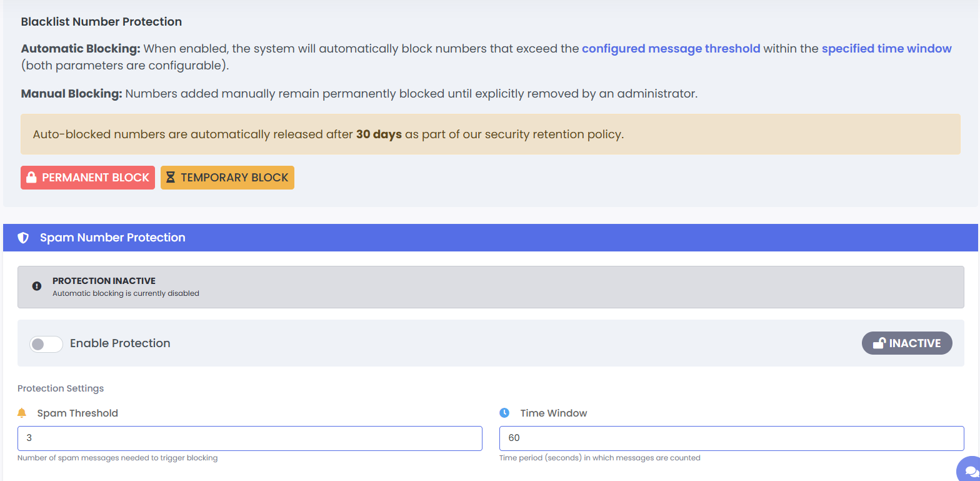980x481 pixels.
Task: Click the shield icon in Spam Number Protection header
Action: pos(23,238)
